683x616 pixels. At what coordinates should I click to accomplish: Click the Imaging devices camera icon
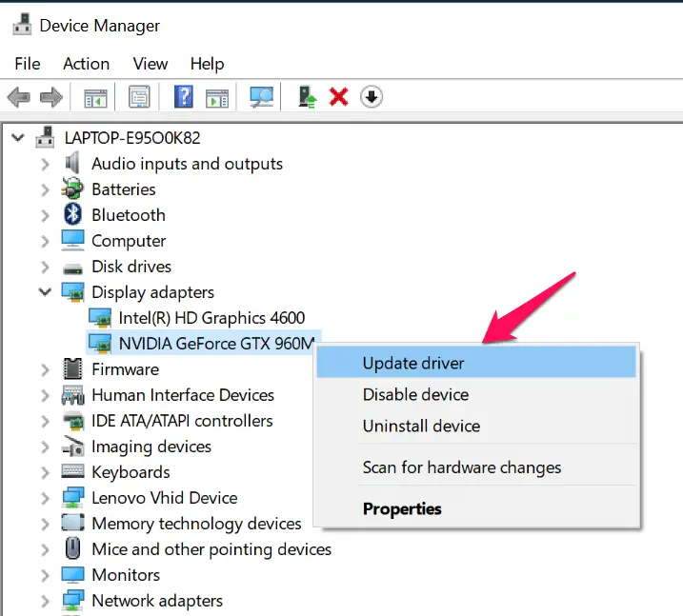72,447
